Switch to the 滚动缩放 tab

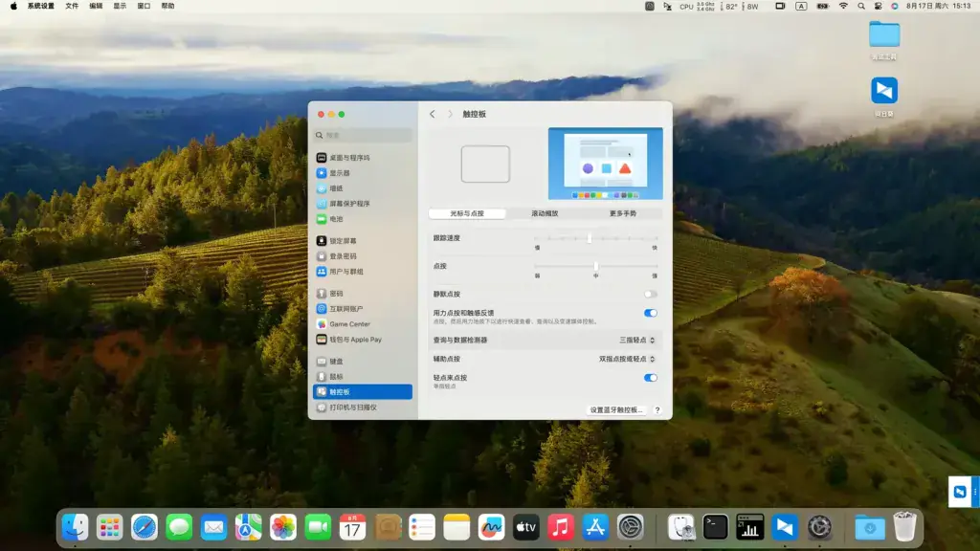click(545, 213)
